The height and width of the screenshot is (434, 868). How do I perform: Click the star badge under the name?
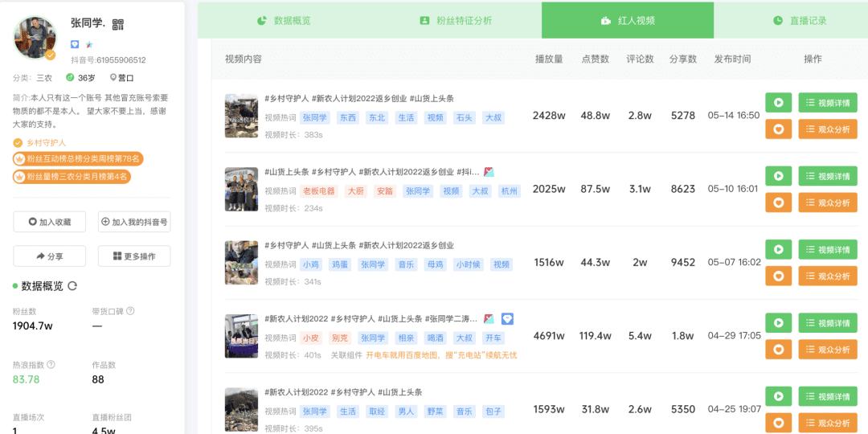[x=88, y=43]
